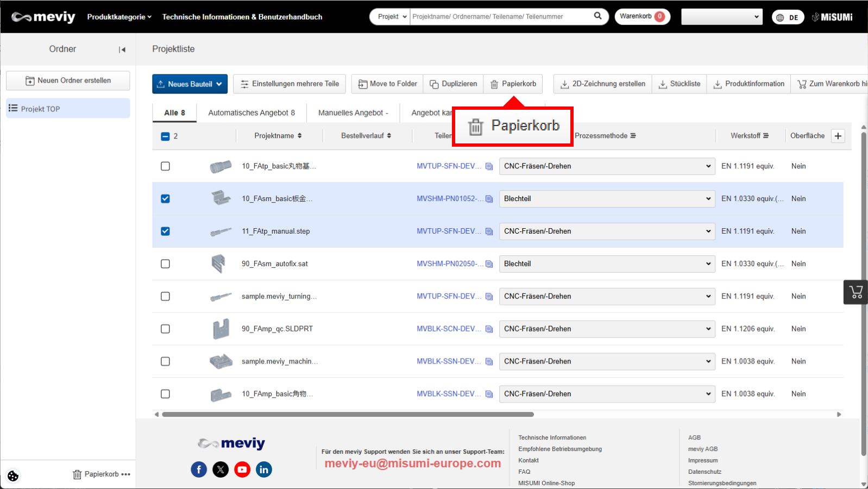
Task: Open the meviy Facebook page icon
Action: [199, 469]
